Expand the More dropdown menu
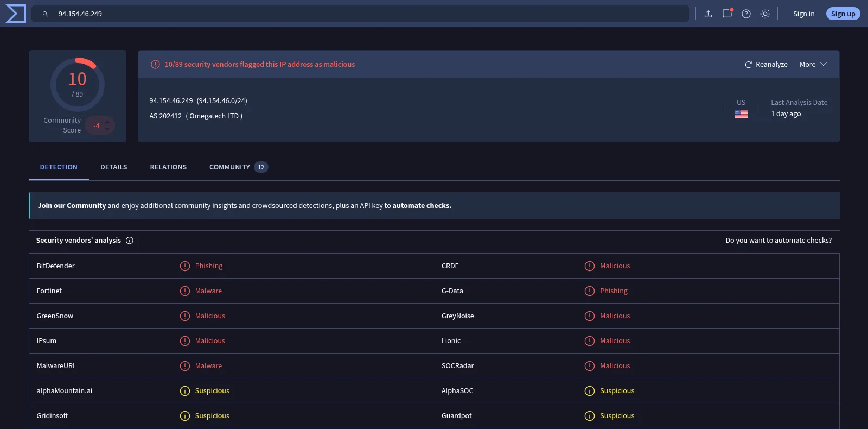 [x=813, y=65]
